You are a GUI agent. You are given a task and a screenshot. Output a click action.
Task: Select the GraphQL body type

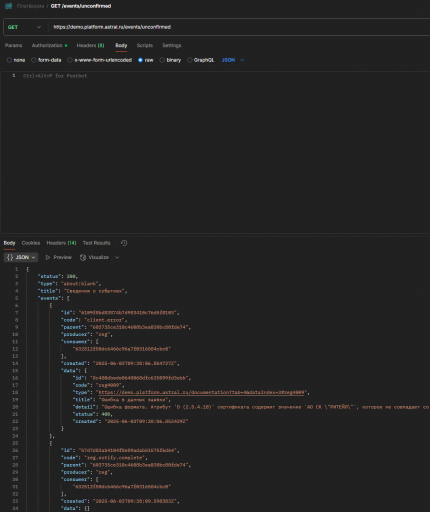coord(190,60)
